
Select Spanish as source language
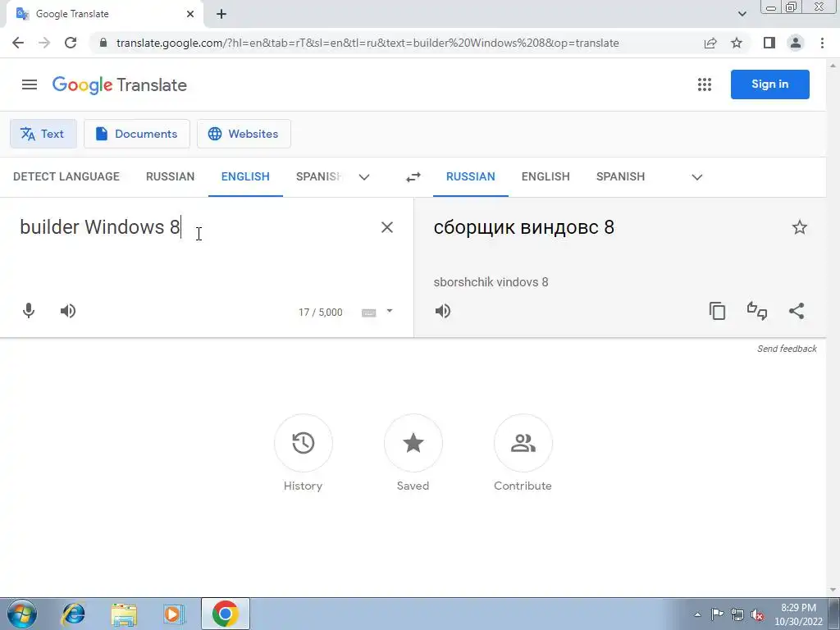tap(319, 177)
